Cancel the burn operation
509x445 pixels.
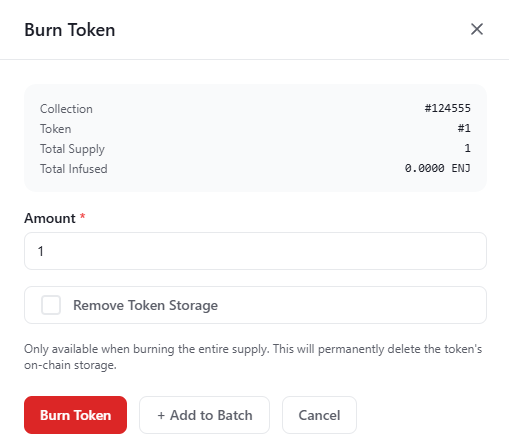[x=319, y=415]
